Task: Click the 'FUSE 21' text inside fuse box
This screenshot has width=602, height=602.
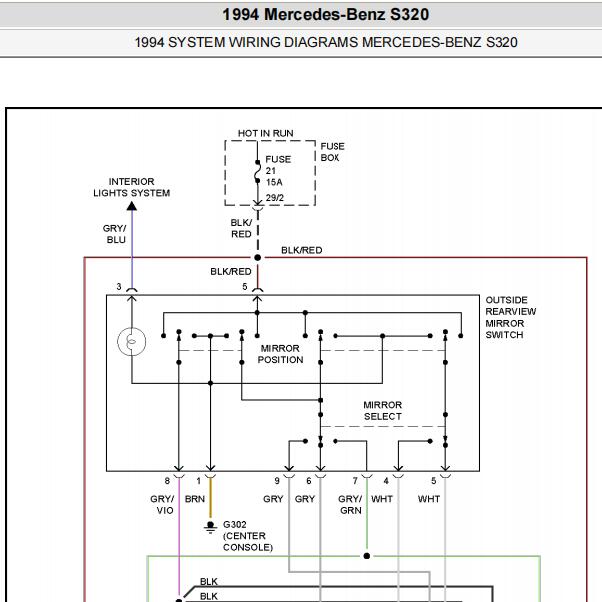Action: click(x=278, y=165)
